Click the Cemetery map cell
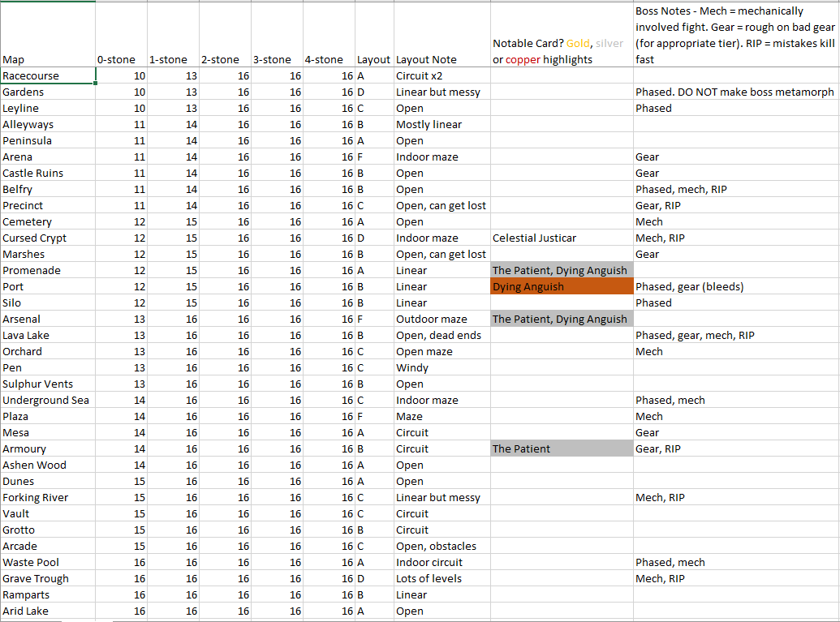840x622 pixels. tap(48, 221)
